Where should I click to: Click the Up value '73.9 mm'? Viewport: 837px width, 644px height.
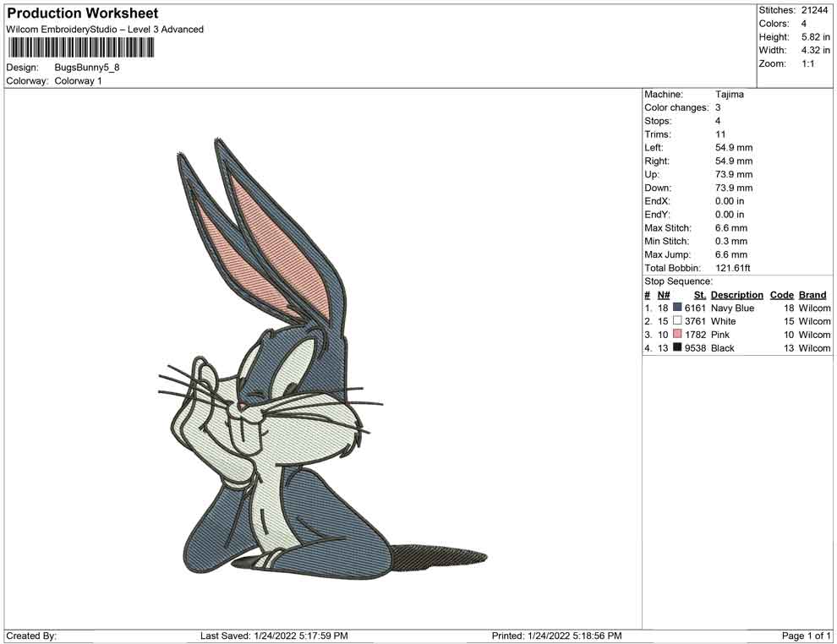tap(734, 174)
